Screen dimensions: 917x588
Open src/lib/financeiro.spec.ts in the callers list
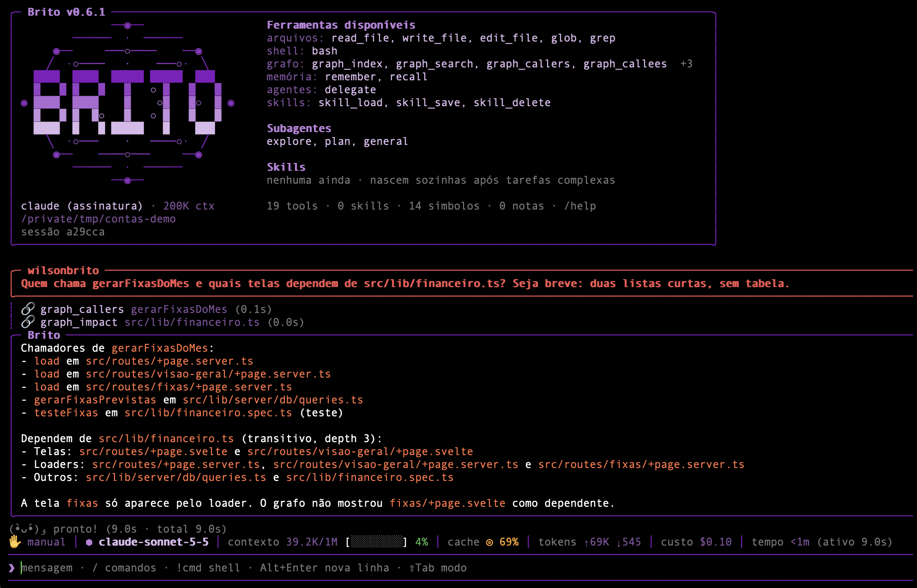coord(208,413)
